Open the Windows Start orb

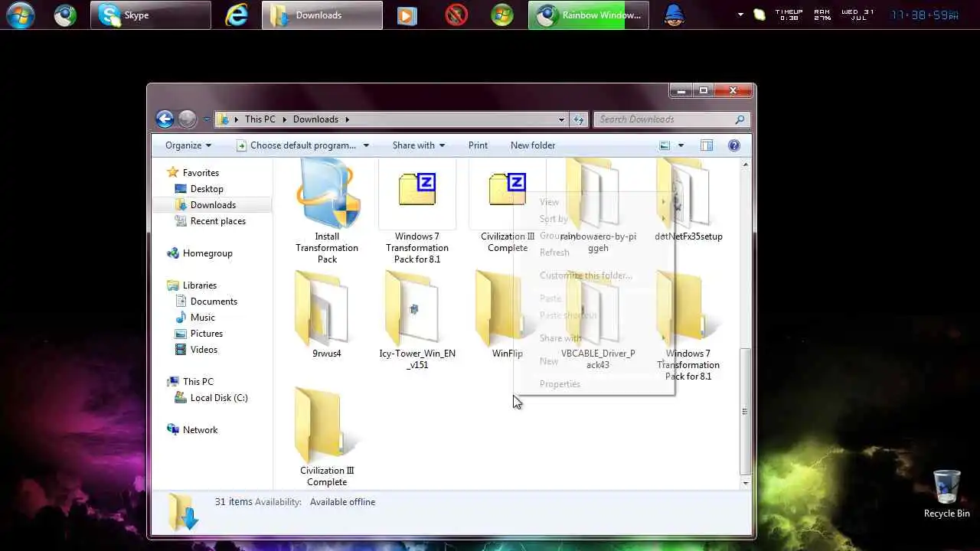tap(21, 15)
